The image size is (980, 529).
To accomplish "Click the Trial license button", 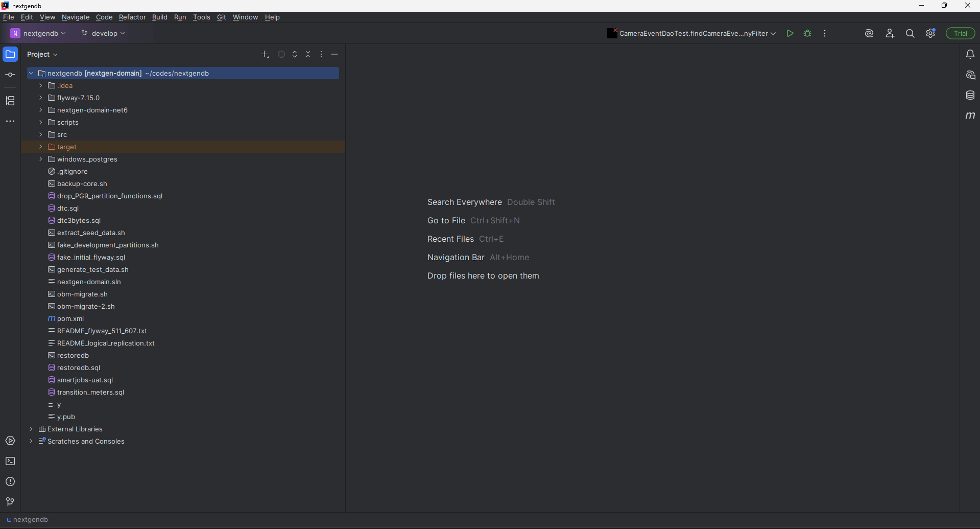I will [x=961, y=33].
